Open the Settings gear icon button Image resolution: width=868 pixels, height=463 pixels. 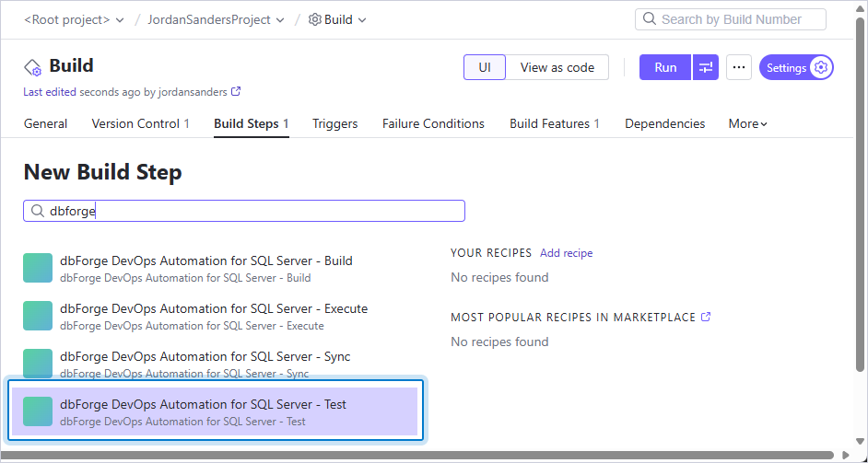tap(821, 67)
